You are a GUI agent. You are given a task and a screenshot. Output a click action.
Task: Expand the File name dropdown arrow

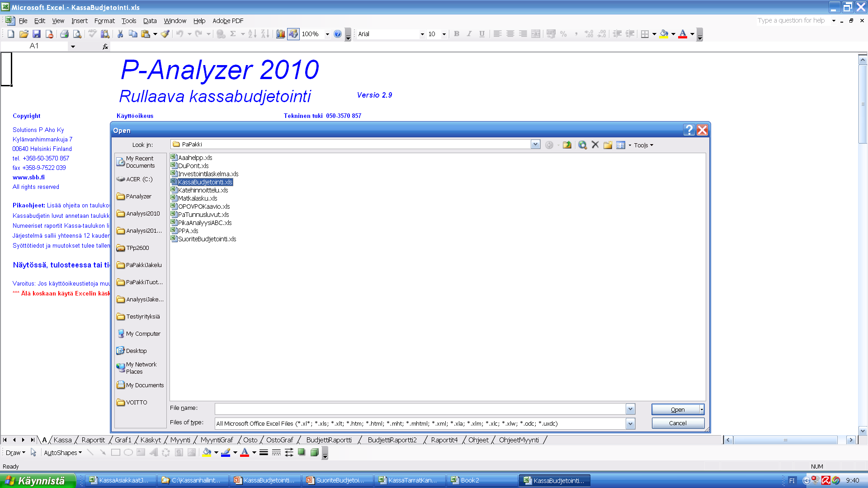pos(630,409)
